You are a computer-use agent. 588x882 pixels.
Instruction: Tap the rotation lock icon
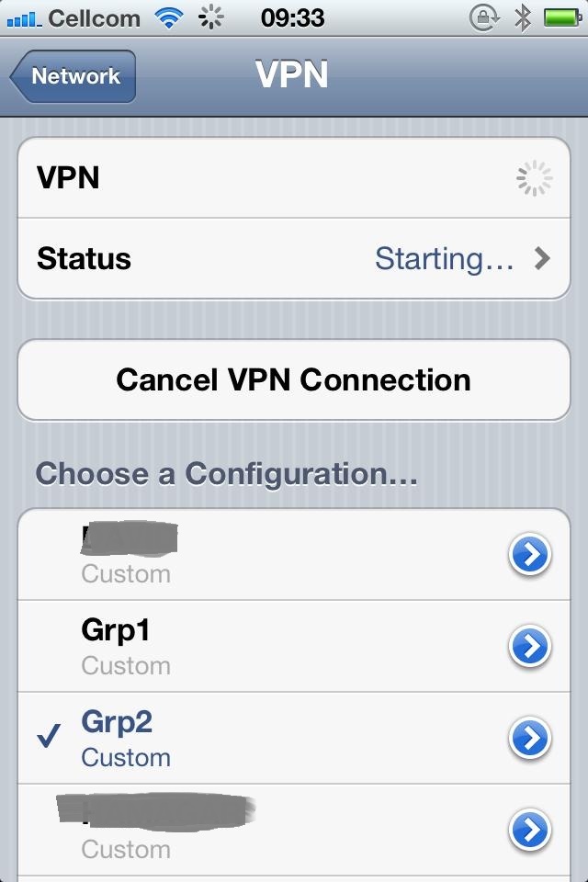point(484,18)
